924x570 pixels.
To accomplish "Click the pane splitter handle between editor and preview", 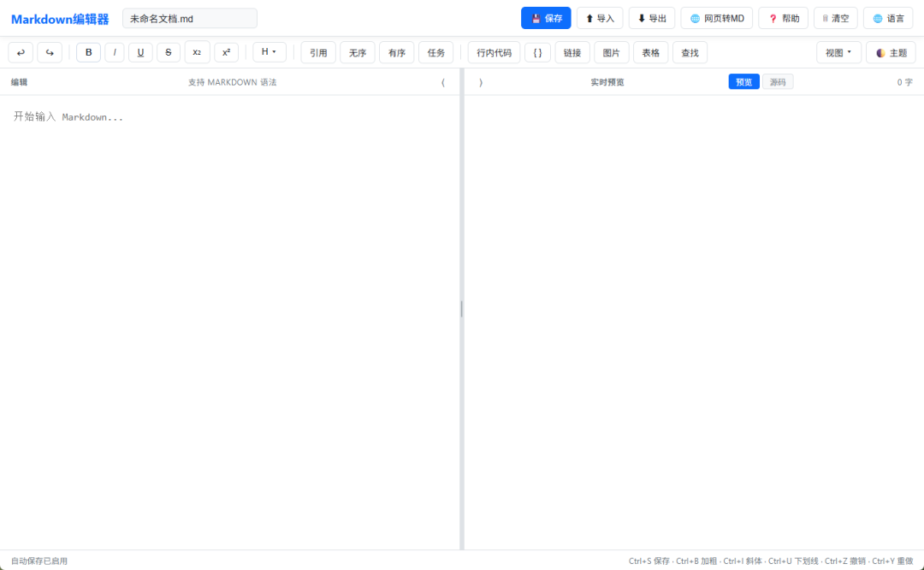I will (x=461, y=309).
